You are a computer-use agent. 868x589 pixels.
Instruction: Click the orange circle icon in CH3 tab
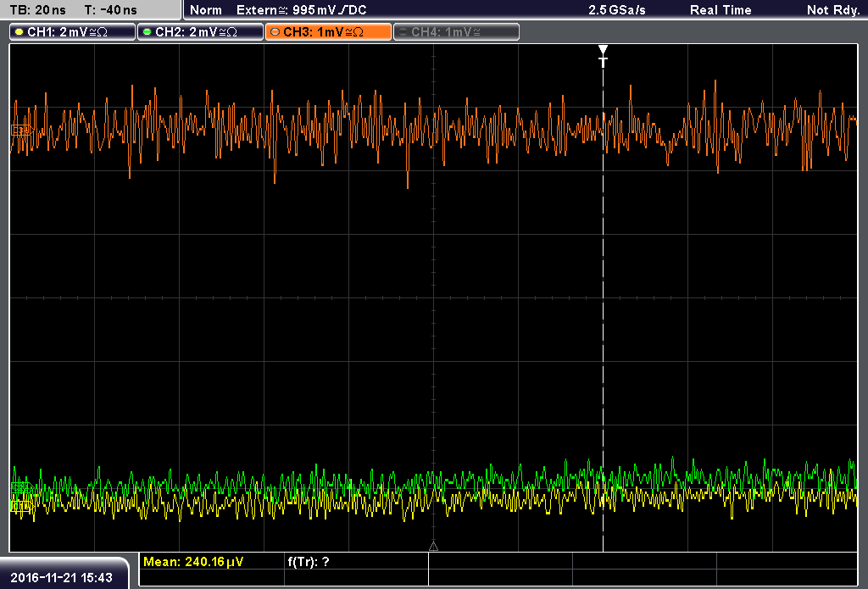click(275, 32)
